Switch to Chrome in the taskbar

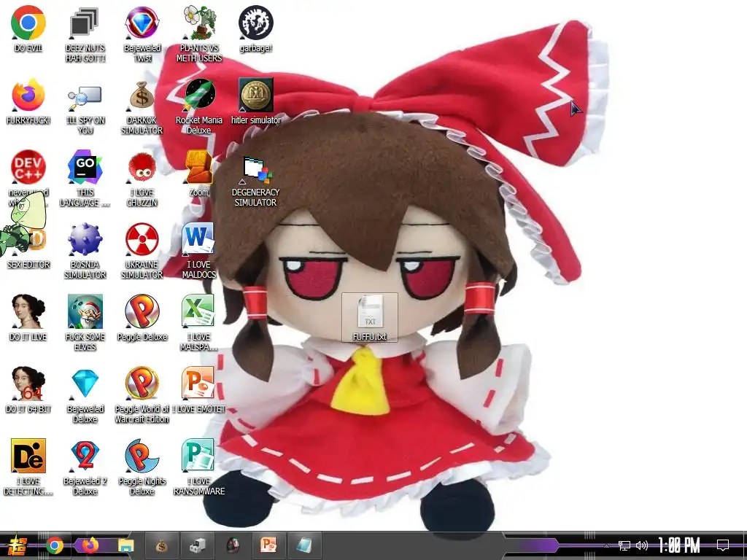55,545
